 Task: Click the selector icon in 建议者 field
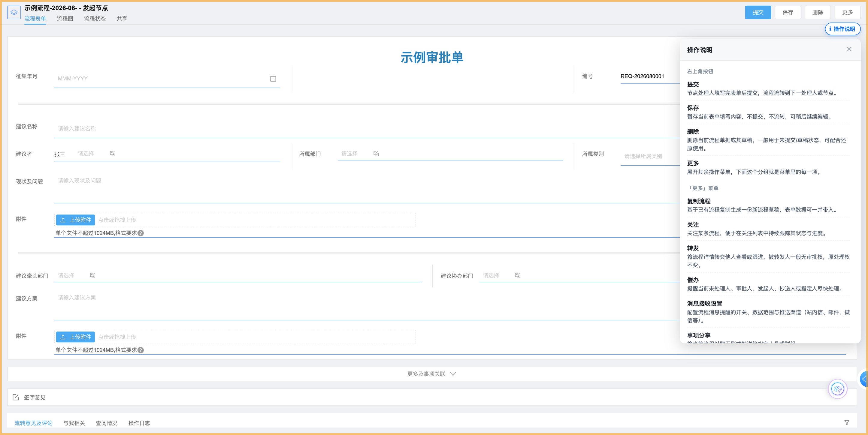[x=113, y=154]
